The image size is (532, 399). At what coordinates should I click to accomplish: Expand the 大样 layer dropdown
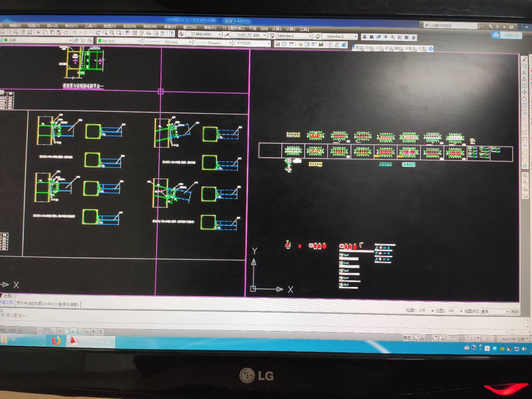coord(70,40)
